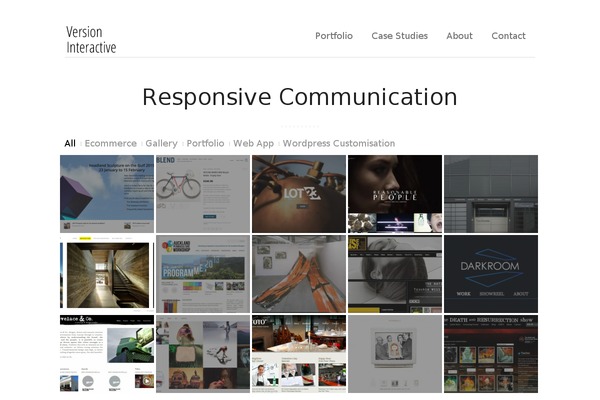Click the Responsive Communication heading
600x400 pixels.
point(300,97)
